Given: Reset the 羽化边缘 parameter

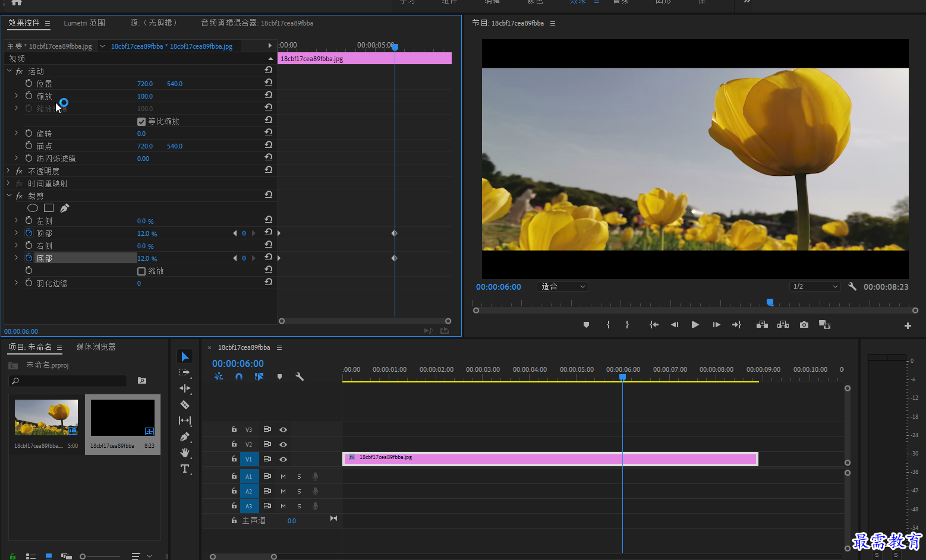Looking at the screenshot, I should pos(269,282).
